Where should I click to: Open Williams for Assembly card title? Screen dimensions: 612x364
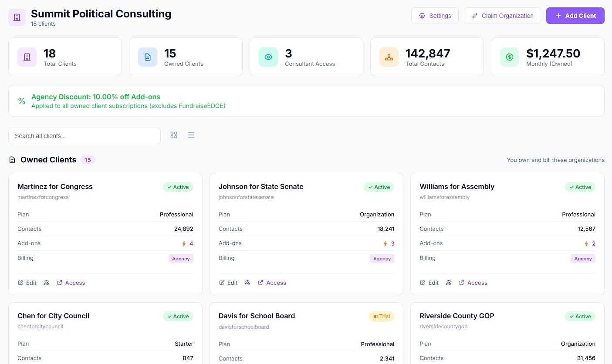point(457,186)
